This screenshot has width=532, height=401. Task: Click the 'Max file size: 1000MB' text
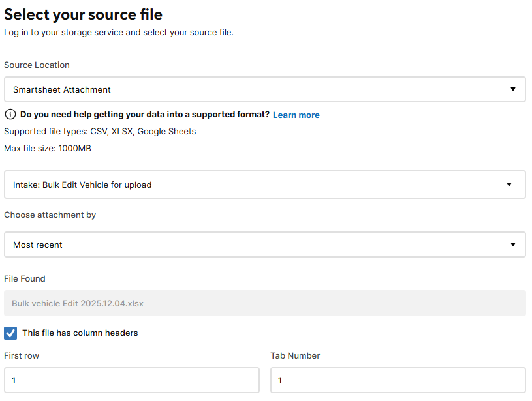pyautogui.click(x=48, y=149)
